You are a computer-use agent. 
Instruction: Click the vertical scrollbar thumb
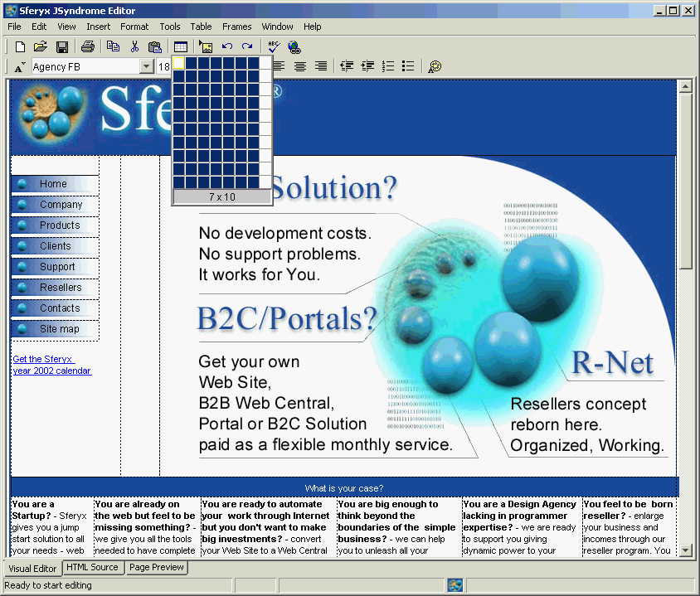tap(685, 181)
